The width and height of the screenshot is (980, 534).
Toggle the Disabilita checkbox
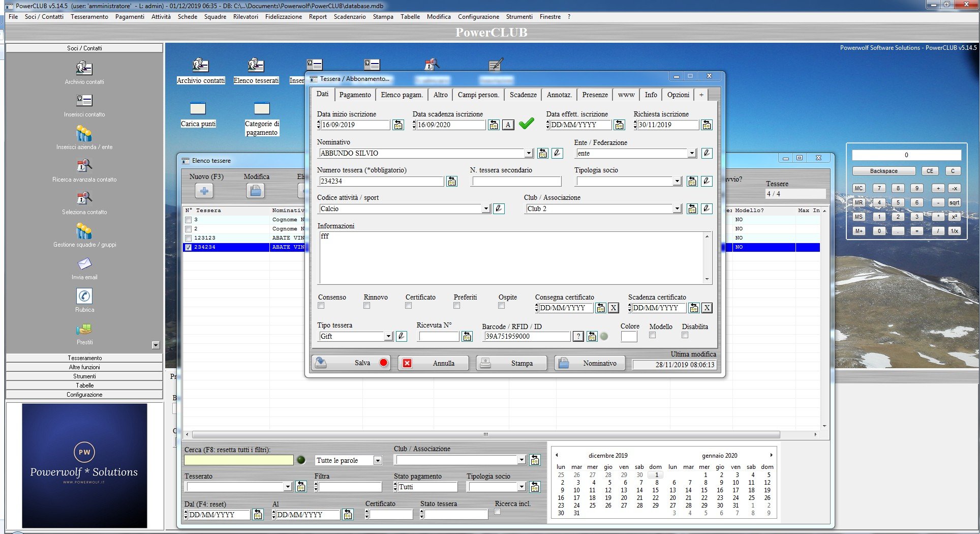[x=685, y=335]
